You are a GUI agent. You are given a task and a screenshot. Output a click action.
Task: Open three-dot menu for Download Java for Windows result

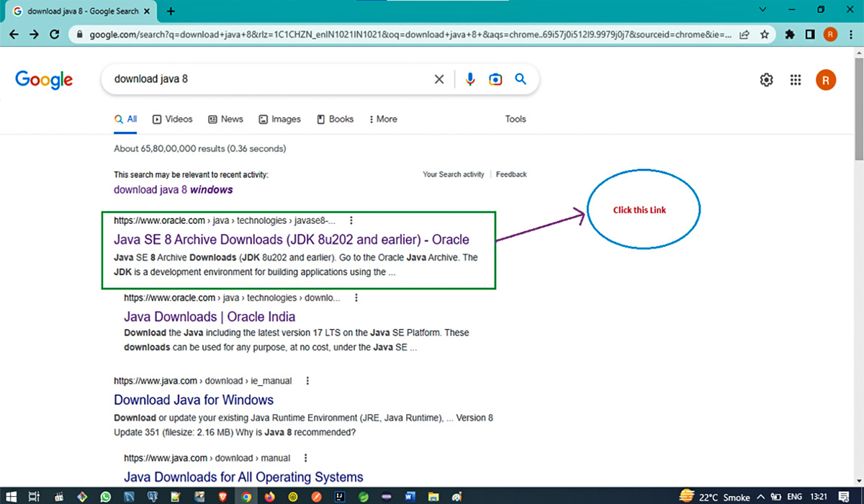coord(307,381)
